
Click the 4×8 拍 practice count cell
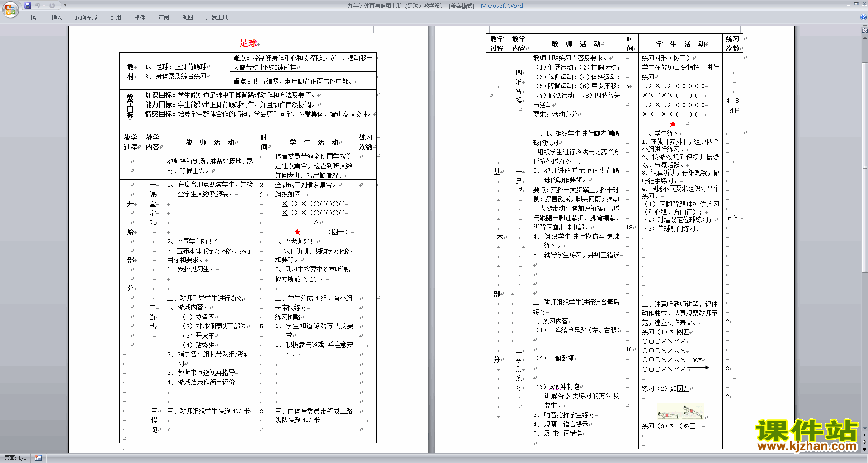(733, 105)
